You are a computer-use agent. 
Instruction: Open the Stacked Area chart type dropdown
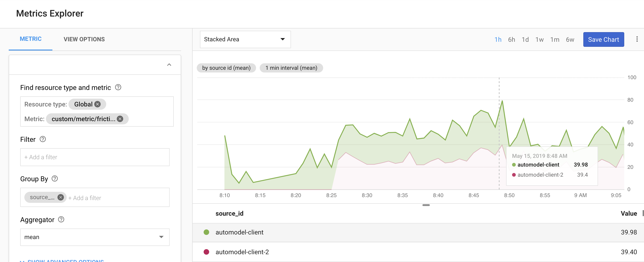coord(245,39)
